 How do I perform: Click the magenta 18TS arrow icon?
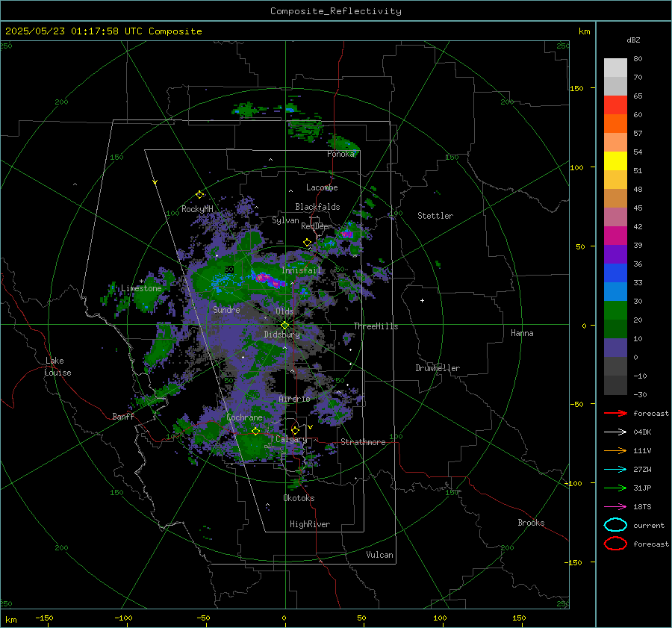click(615, 507)
